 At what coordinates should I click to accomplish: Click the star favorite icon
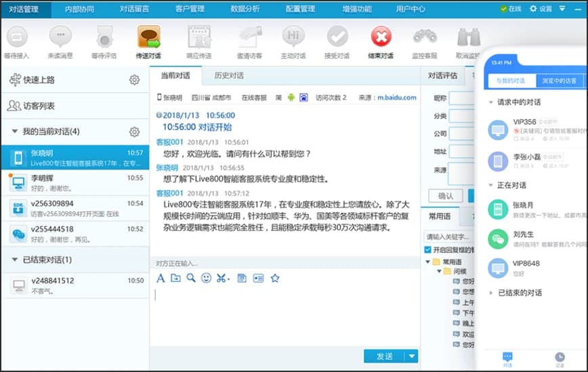click(x=275, y=278)
